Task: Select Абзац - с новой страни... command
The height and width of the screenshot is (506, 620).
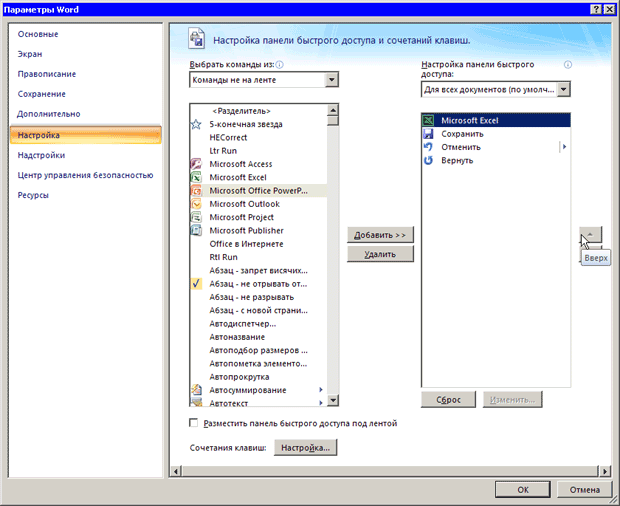Action: (x=259, y=311)
